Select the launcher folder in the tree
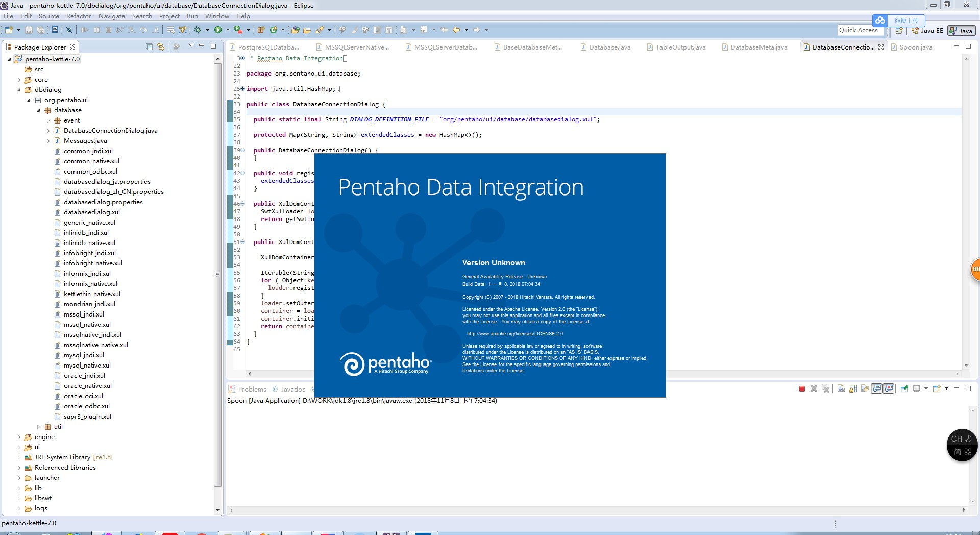 [47, 478]
